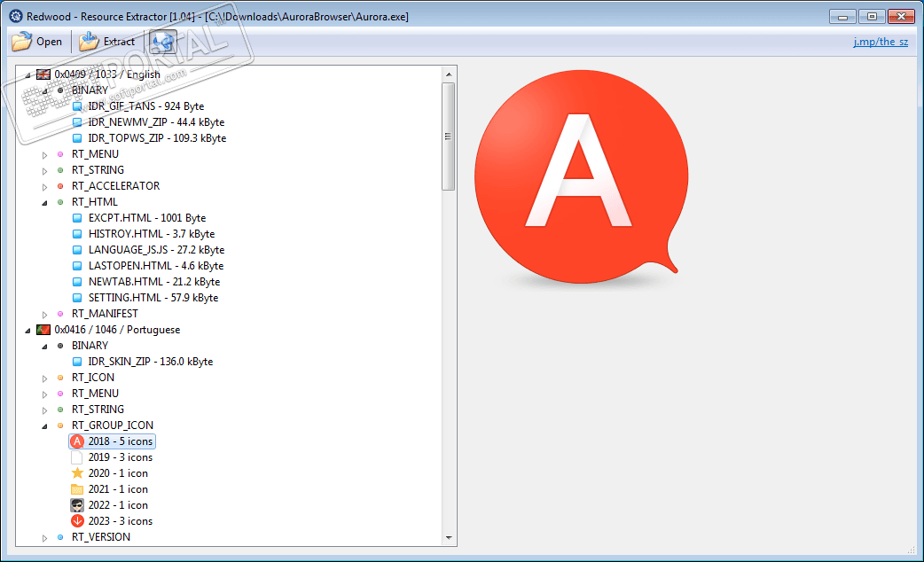This screenshot has width=924, height=562.
Task: Select the 2019 - 3 icons entry
Action: (121, 457)
